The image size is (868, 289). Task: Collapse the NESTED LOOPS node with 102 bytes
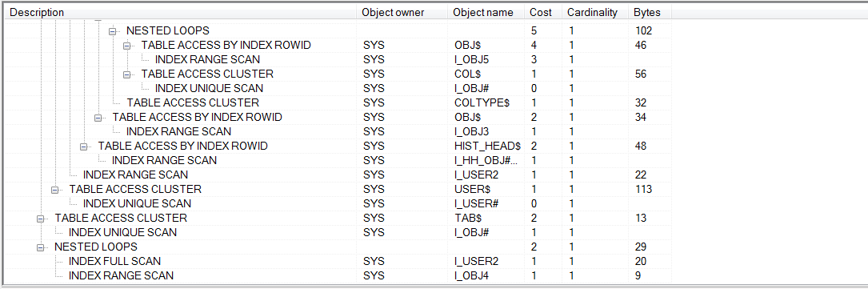point(113,31)
